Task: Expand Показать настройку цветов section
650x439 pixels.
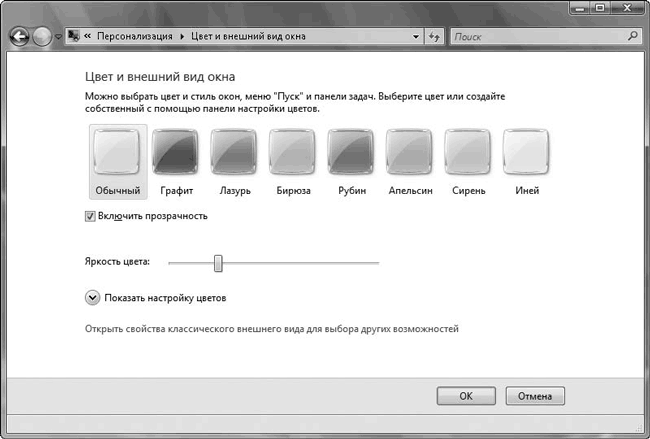Action: point(93,297)
